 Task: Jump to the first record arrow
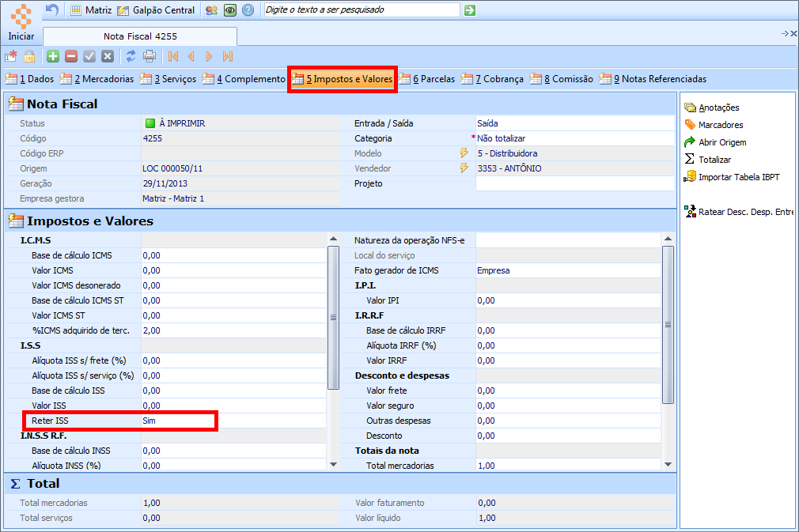173,56
